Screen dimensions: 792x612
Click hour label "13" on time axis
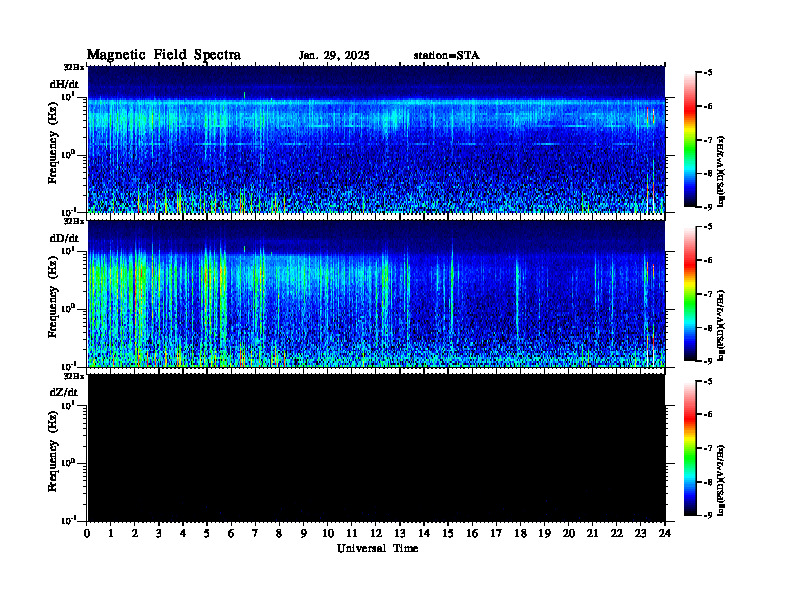(x=400, y=533)
